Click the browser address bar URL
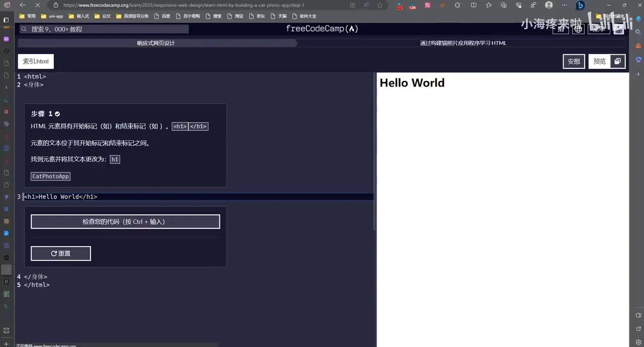Viewport: 644px width, 347px height. pos(184,5)
